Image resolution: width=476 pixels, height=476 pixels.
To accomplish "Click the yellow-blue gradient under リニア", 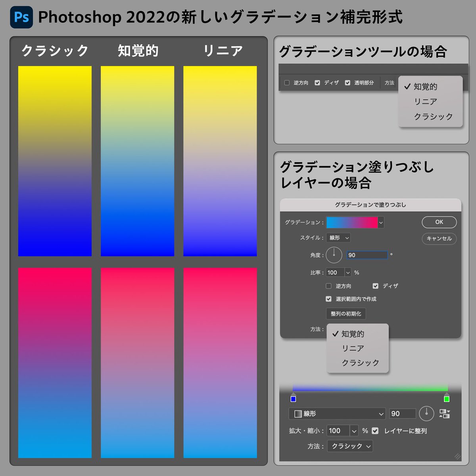I will pos(220,161).
